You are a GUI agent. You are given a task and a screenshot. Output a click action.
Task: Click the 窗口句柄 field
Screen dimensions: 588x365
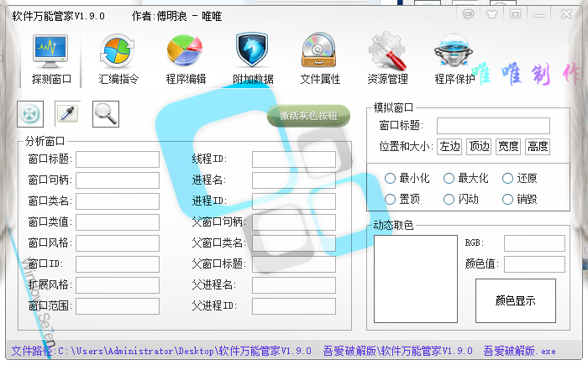pos(118,180)
